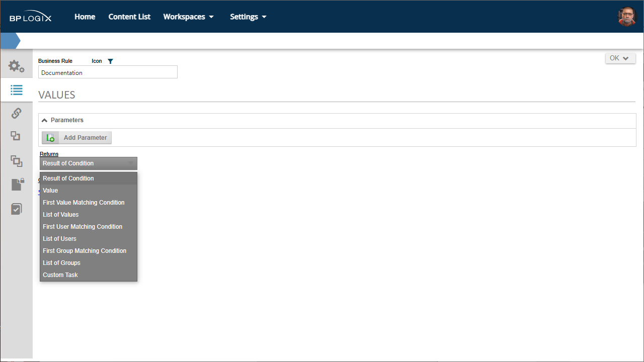Choose List of Users option
Image resolution: width=644 pixels, height=362 pixels.
(89, 239)
